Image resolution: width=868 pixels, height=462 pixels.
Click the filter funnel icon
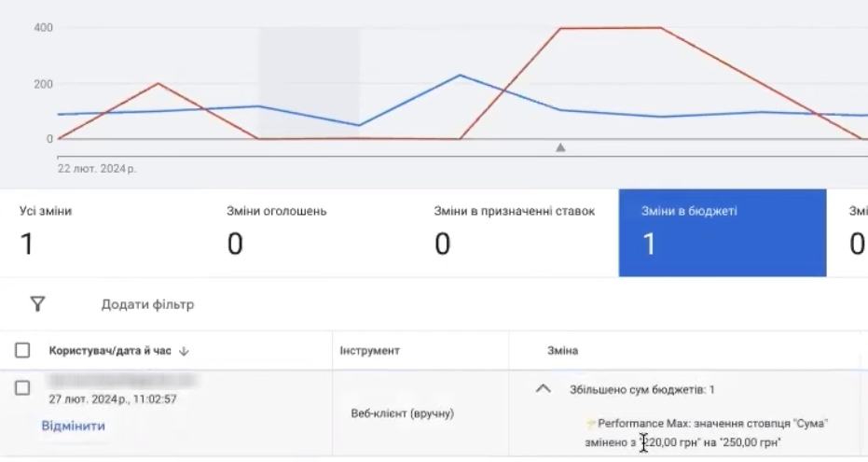click(37, 304)
